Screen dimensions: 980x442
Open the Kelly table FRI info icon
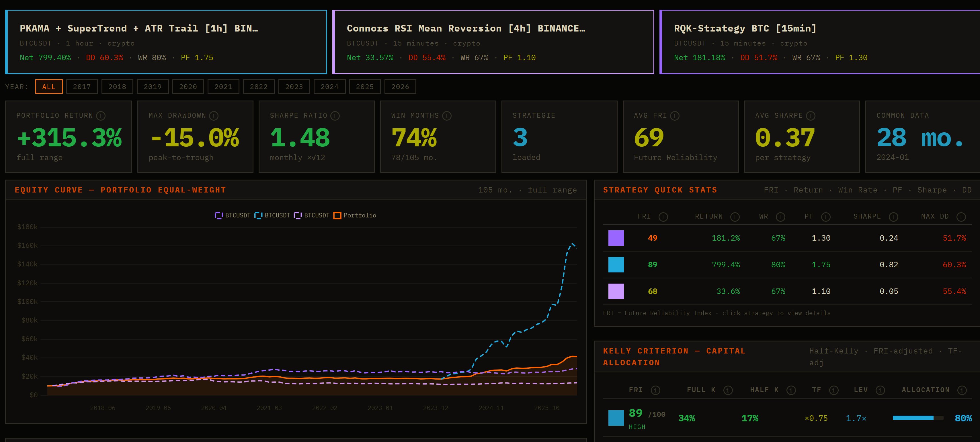(655, 390)
